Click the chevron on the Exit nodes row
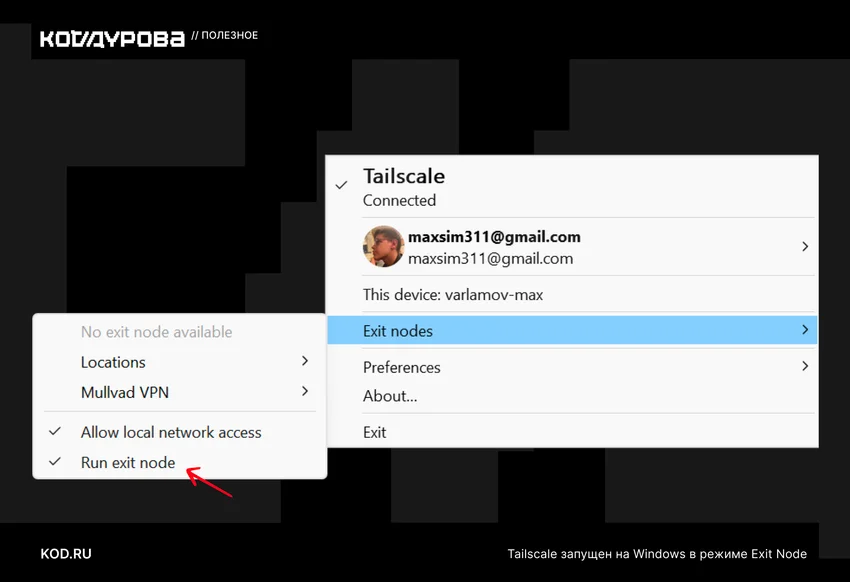Screen dimensions: 850x582 (805, 329)
